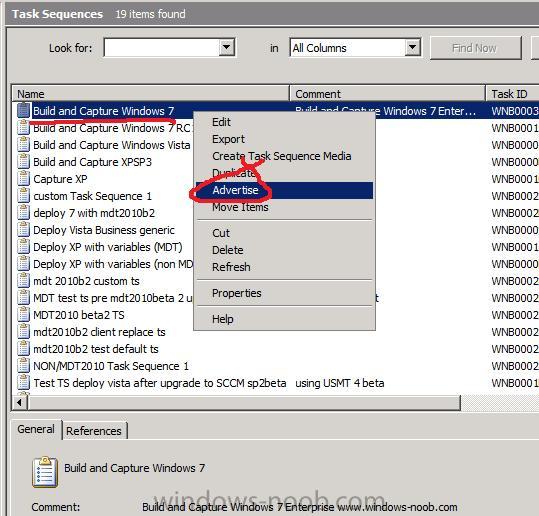Switch to the References tab
Viewport: 539px width, 516px height.
coord(94,431)
